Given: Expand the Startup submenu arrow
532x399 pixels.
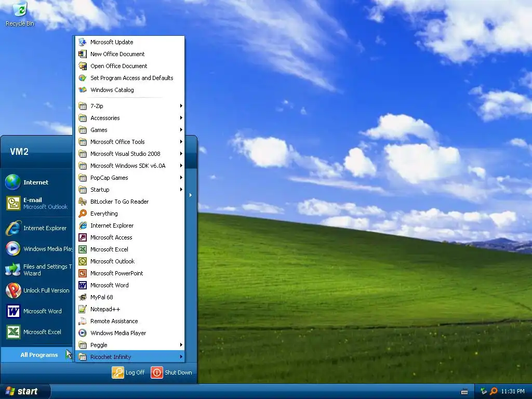Looking at the screenshot, I should pos(181,189).
